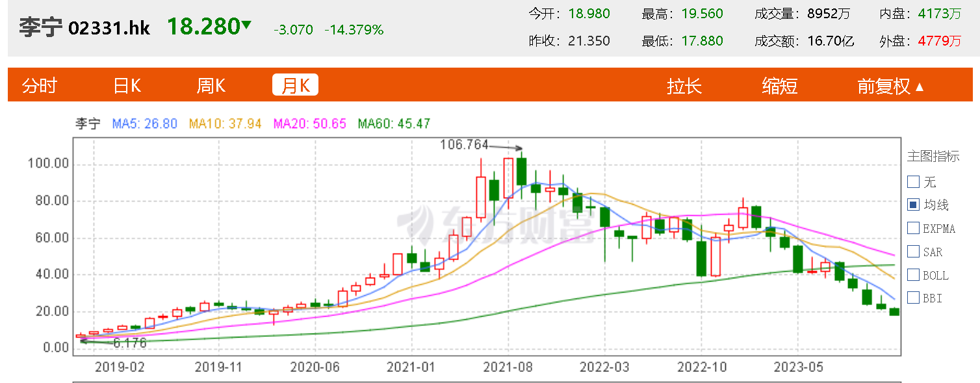980x383 pixels.
Task: Click the MA10: 37.94 legend label
Action: 225,124
